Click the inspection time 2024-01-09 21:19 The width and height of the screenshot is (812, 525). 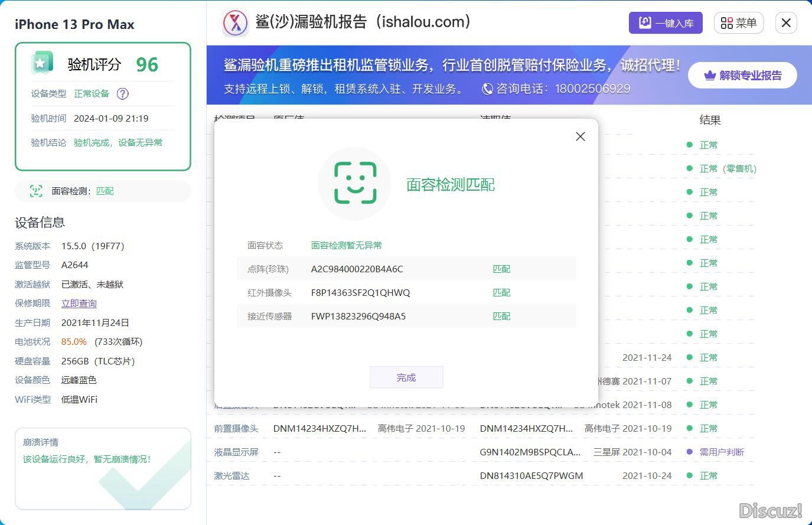click(111, 118)
